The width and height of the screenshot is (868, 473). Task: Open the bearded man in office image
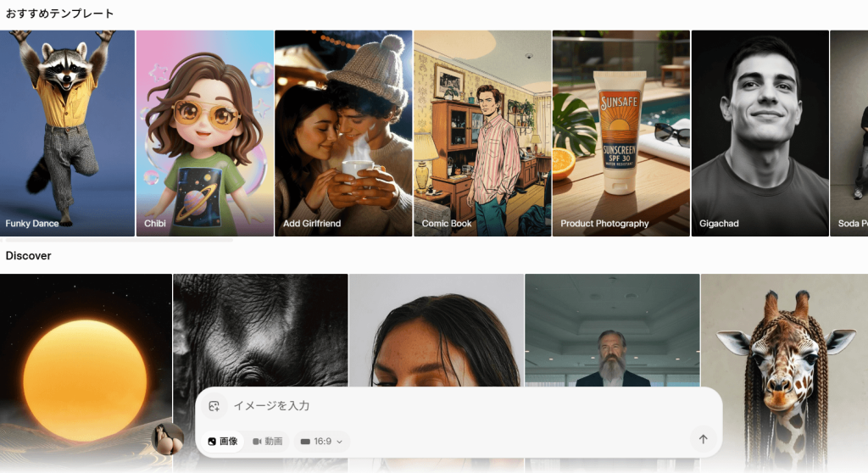[612, 329]
